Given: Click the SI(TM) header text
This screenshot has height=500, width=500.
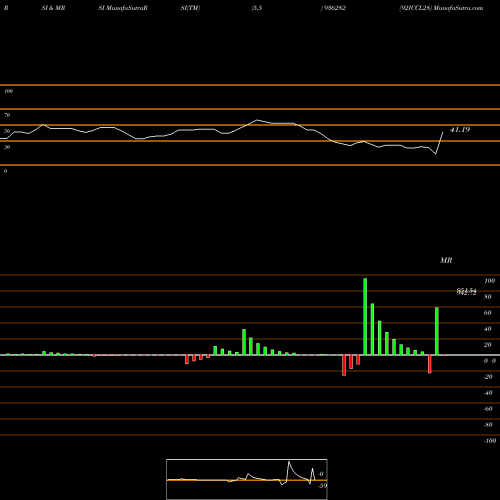Looking at the screenshot, I should (190, 8).
